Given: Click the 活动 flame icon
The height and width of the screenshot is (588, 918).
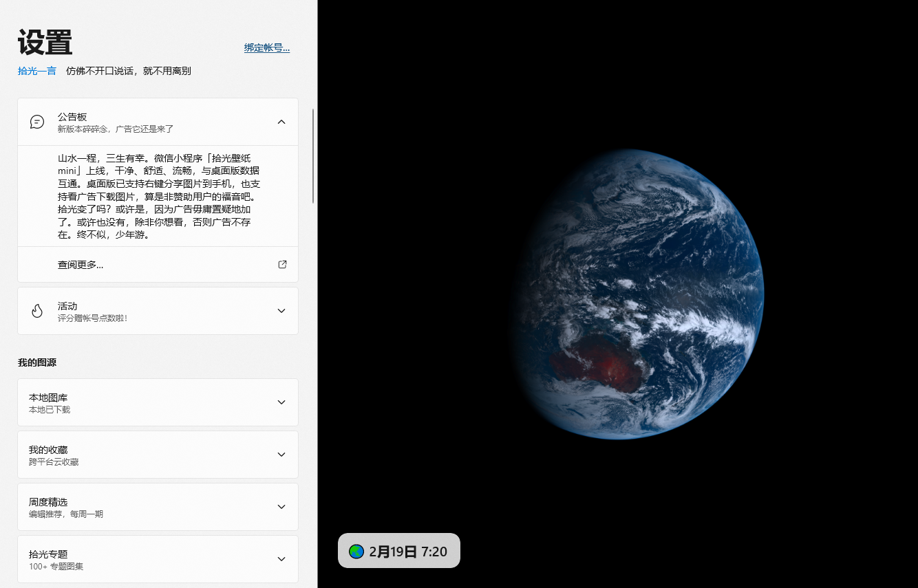Looking at the screenshot, I should [37, 311].
